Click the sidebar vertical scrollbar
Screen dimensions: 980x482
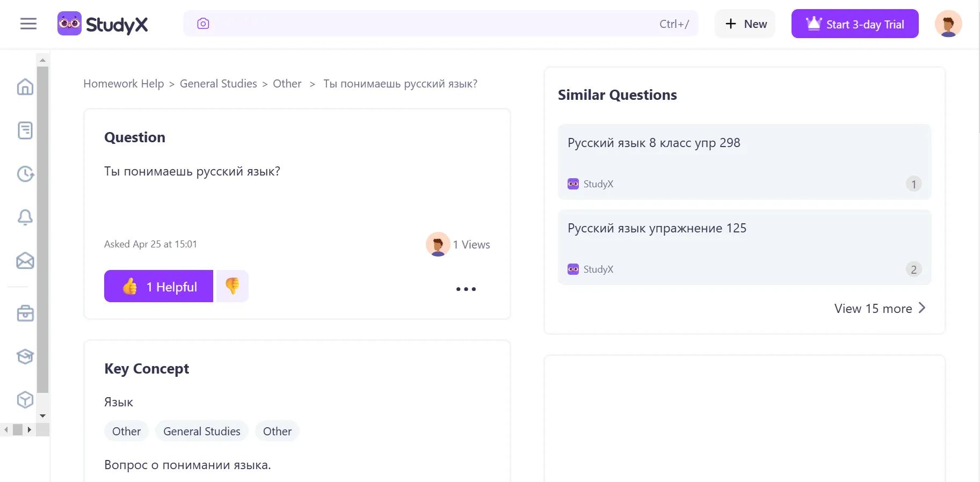point(42,231)
